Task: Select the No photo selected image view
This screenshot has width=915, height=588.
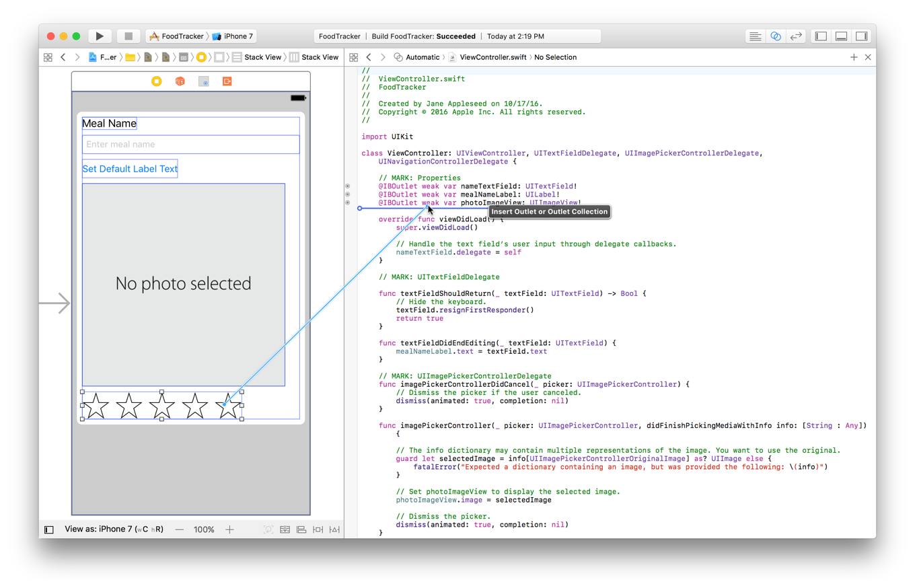Action: (x=184, y=284)
